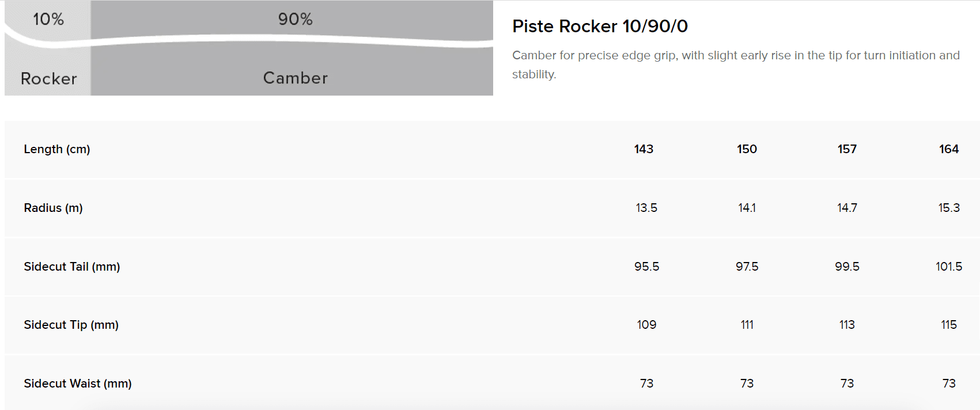
Task: Select the 157 length column header
Action: coord(847,149)
